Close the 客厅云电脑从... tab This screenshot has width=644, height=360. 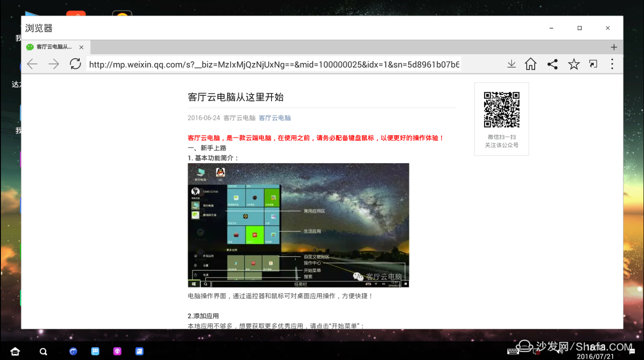click(81, 47)
